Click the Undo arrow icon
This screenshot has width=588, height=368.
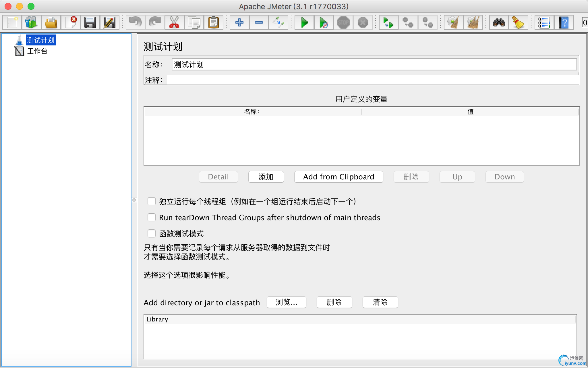point(136,22)
